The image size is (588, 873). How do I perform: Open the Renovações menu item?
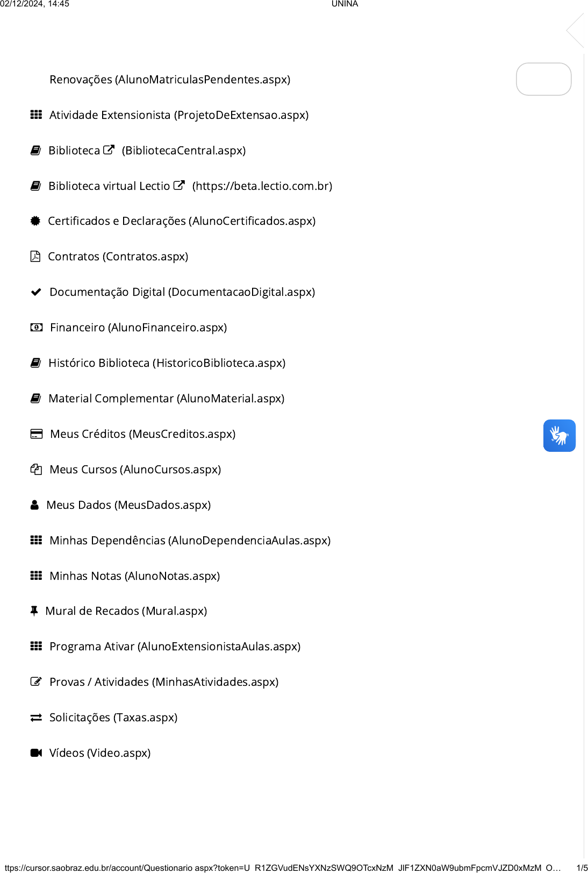[x=169, y=80]
